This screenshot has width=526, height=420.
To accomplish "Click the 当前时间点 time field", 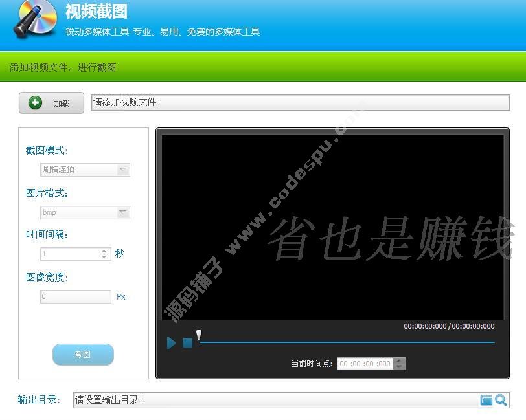I will (365, 364).
